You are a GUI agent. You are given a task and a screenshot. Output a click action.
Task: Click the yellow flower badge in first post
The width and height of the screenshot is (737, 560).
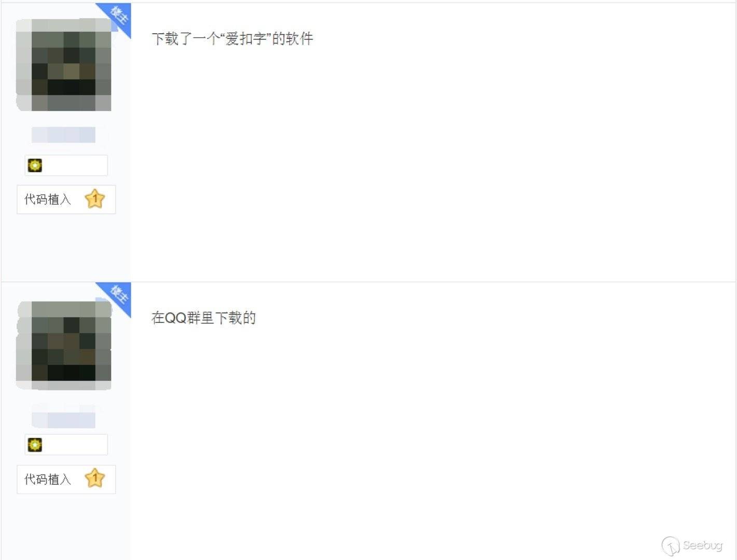pyautogui.click(x=35, y=166)
